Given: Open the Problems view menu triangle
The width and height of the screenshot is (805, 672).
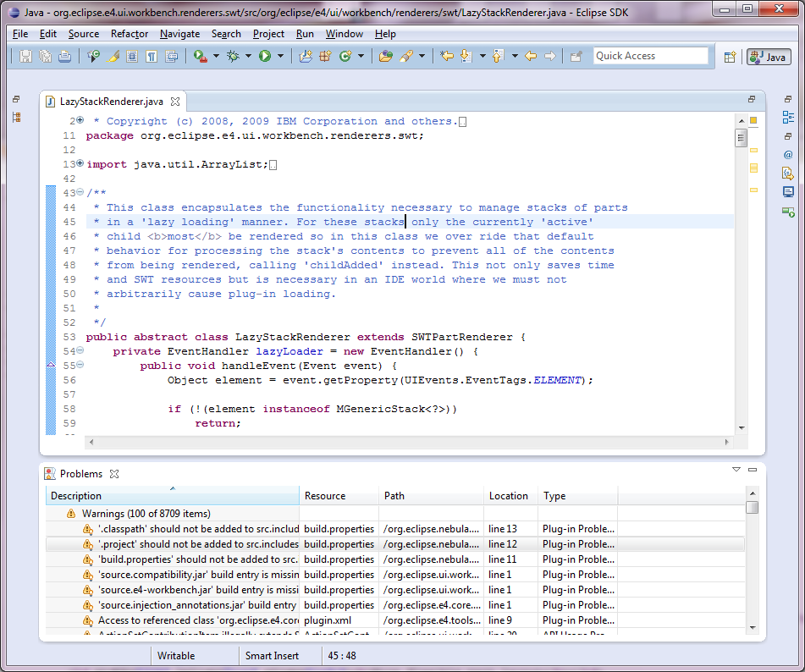Looking at the screenshot, I should pos(736,469).
